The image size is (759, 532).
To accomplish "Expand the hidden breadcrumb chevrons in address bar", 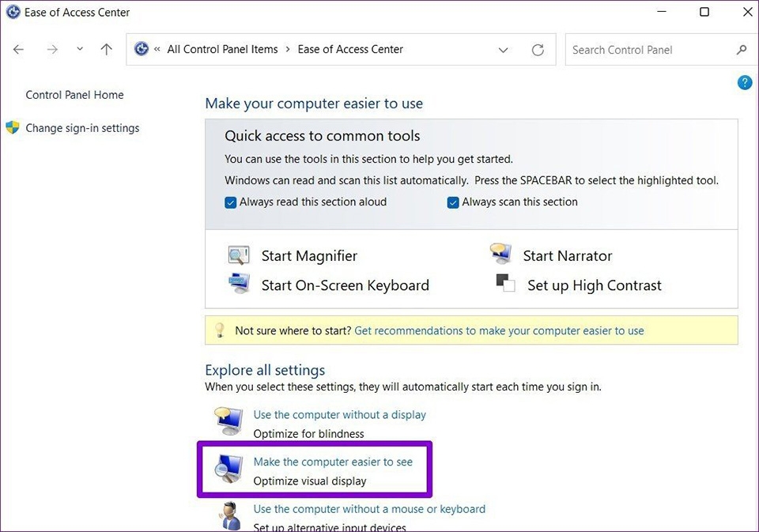I will 155,49.
